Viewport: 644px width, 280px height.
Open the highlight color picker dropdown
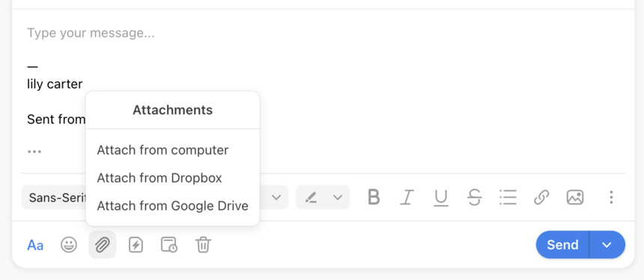tap(323, 198)
